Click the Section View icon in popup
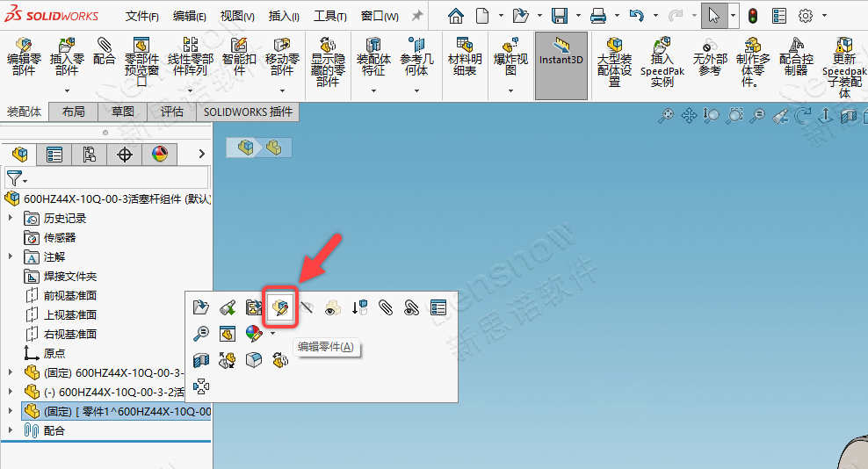 click(x=201, y=360)
